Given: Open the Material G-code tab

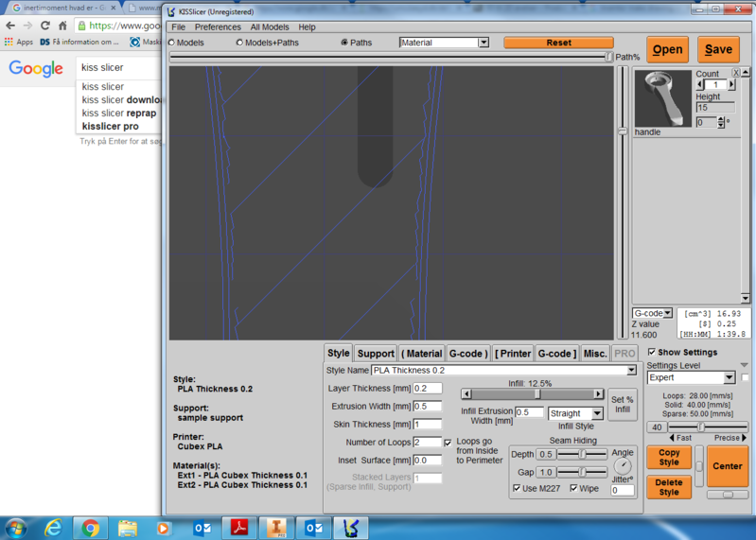Looking at the screenshot, I should coord(468,354).
